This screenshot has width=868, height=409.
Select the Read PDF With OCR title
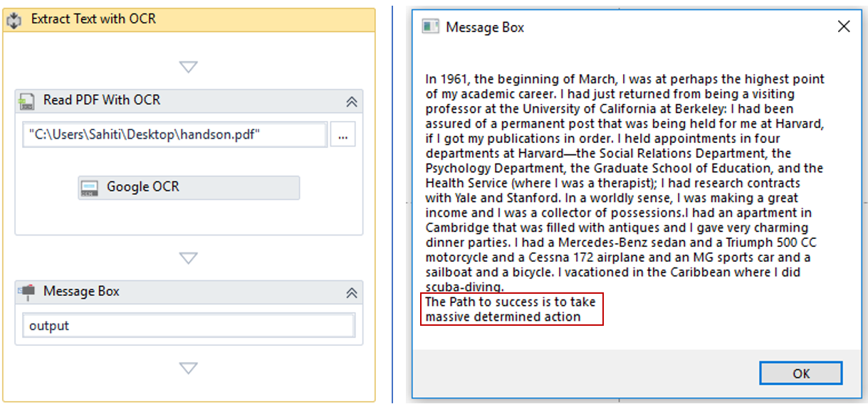click(x=102, y=100)
